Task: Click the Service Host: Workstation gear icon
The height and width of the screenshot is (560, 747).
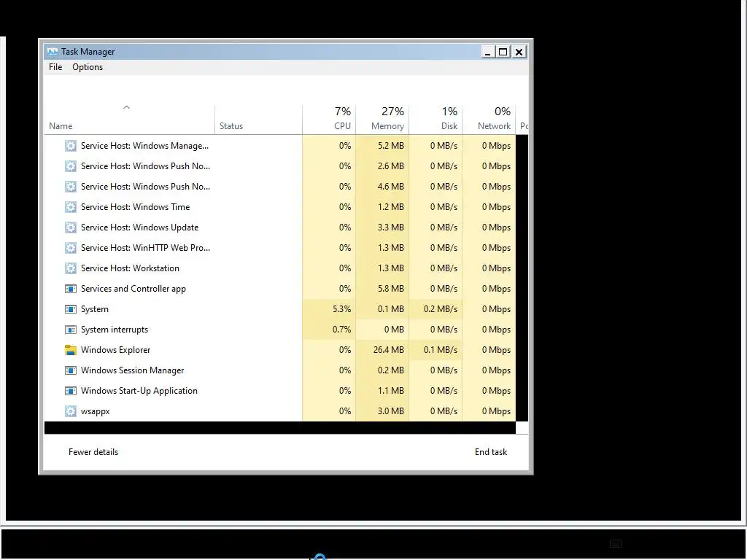Action: click(x=71, y=268)
